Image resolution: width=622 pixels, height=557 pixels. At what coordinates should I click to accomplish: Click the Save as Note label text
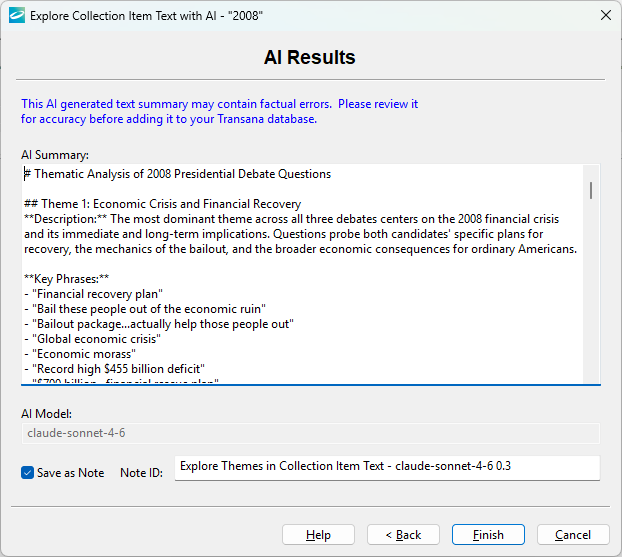point(70,473)
